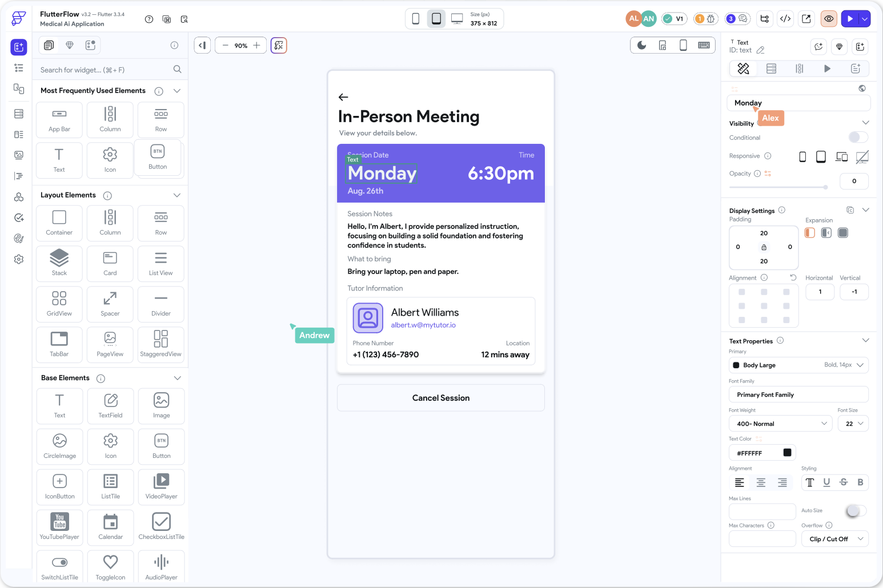Click the albert.w@mytutor.io email link
Viewport: 883px width, 588px height.
(423, 325)
